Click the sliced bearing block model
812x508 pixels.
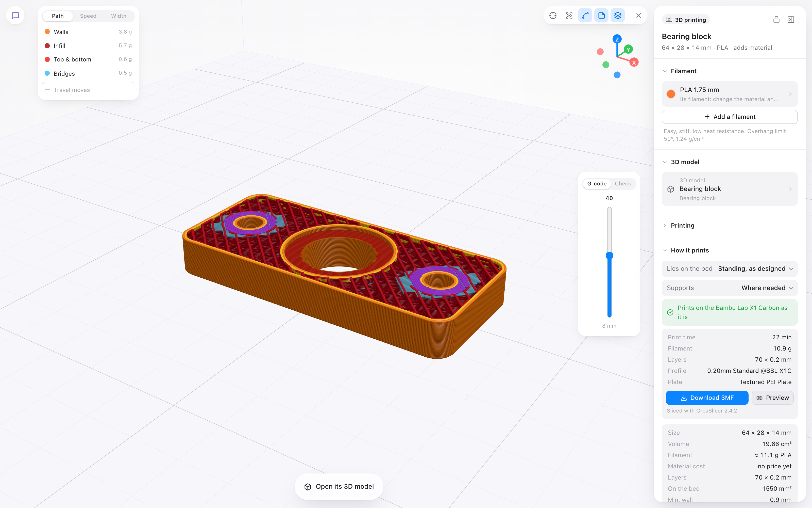point(344,276)
